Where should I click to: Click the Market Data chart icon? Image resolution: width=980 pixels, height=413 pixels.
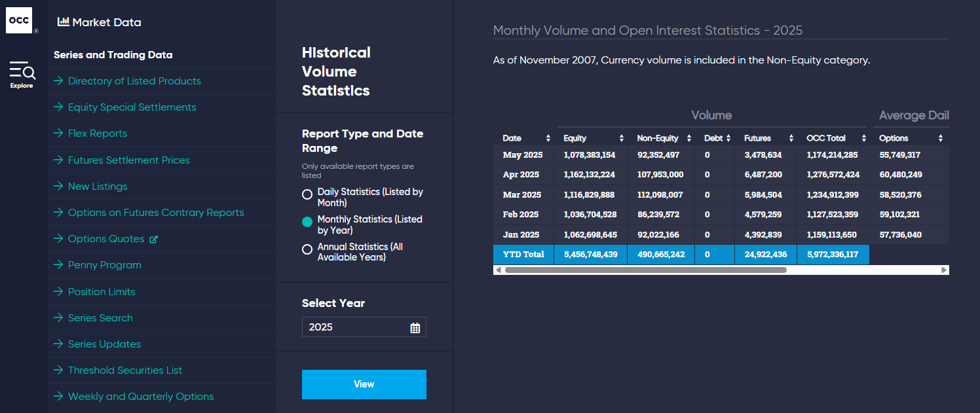[x=64, y=22]
